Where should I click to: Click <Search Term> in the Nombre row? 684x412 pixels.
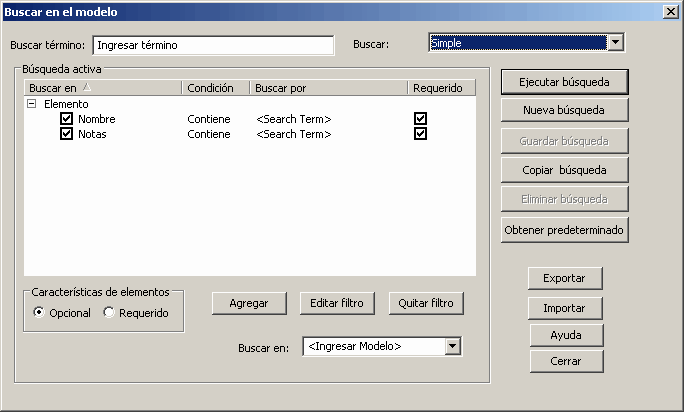pos(294,119)
